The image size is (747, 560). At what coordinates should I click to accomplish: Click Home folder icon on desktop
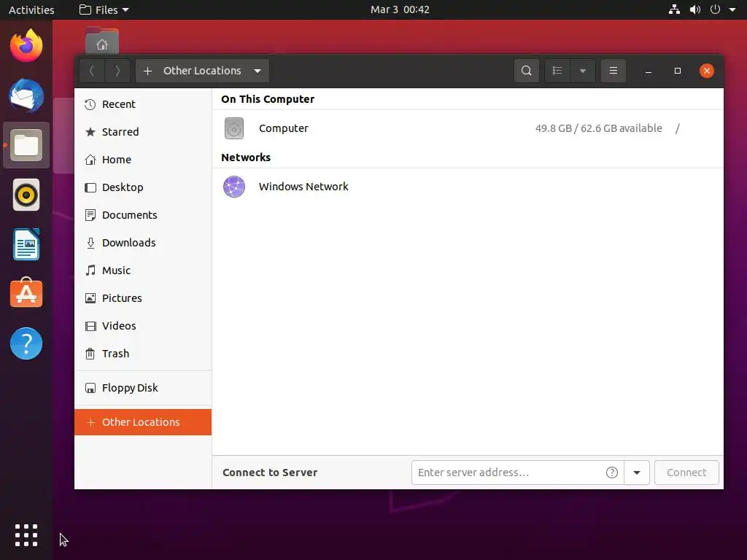point(102,41)
